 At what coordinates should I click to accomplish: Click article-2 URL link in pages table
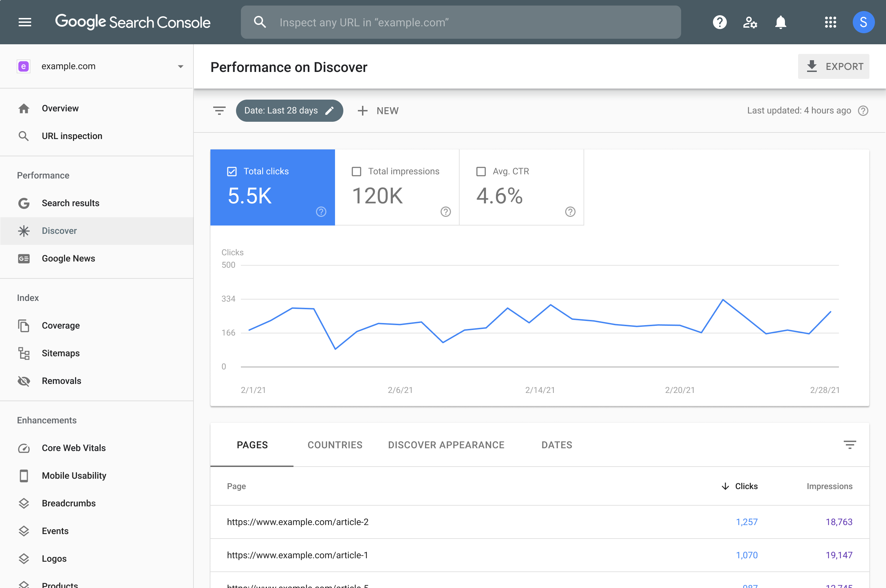[x=297, y=522]
